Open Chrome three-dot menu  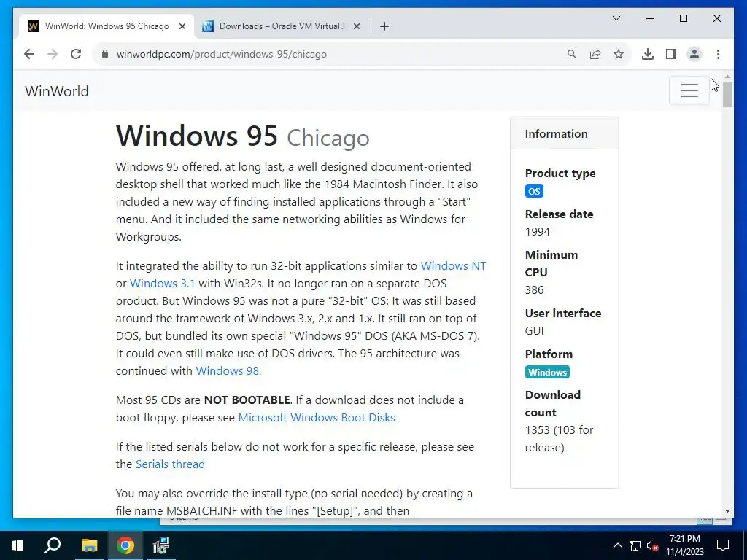pyautogui.click(x=718, y=54)
